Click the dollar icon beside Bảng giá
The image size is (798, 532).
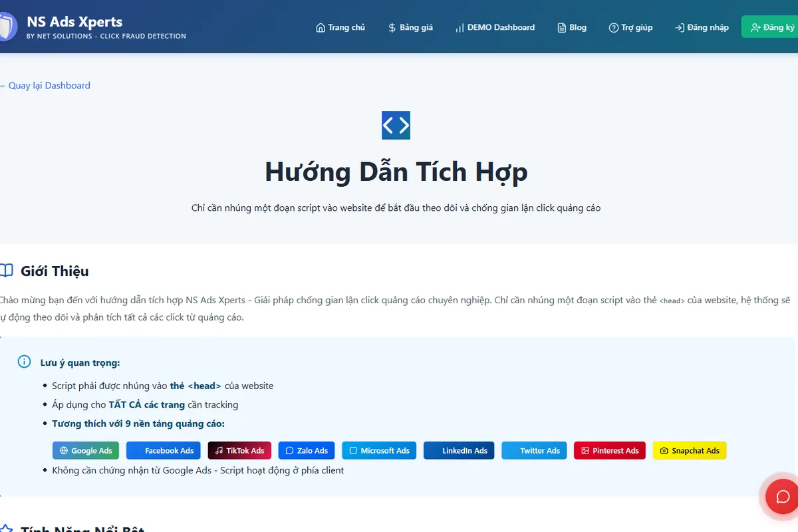(392, 27)
